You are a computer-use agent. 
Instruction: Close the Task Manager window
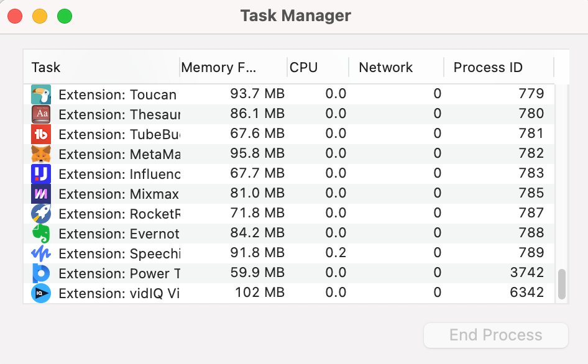tap(15, 16)
